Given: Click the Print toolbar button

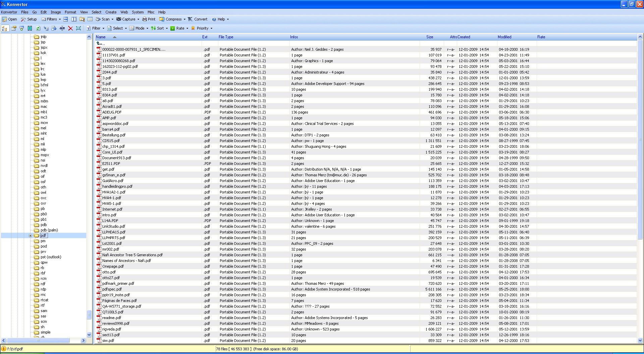Looking at the screenshot, I should (x=149, y=19).
